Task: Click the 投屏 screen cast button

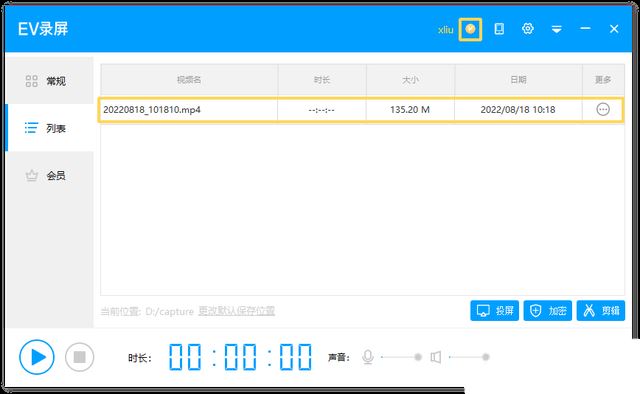Action: [494, 311]
